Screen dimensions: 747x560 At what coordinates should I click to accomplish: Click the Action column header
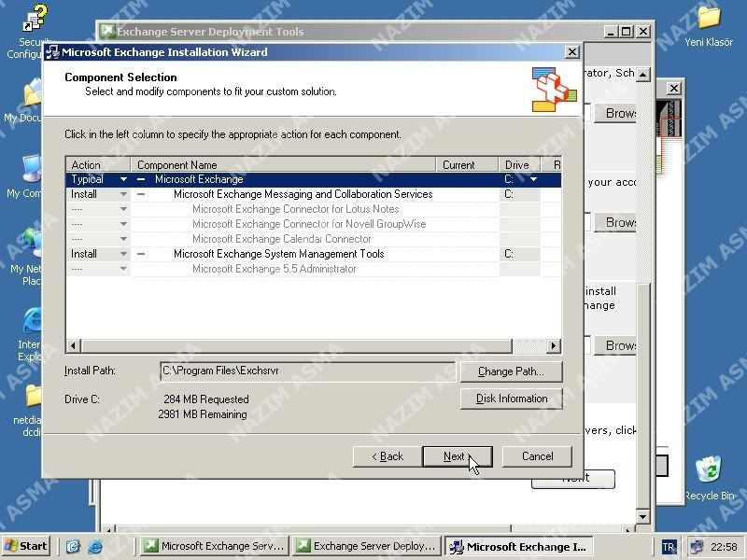pyautogui.click(x=98, y=165)
